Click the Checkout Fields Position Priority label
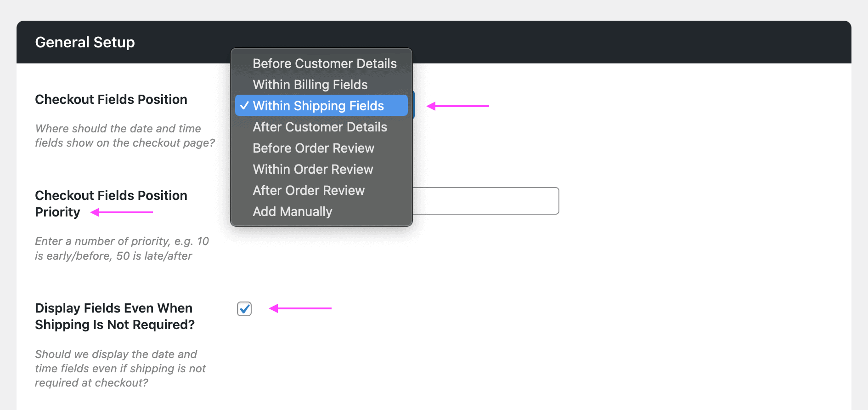Screen dimensions: 868x410 click(x=111, y=204)
